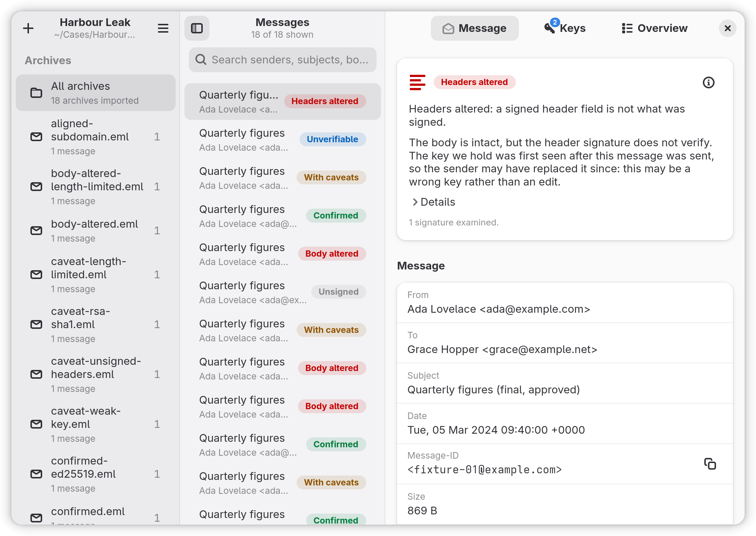Toggle the sidebar panel button

[x=197, y=28]
